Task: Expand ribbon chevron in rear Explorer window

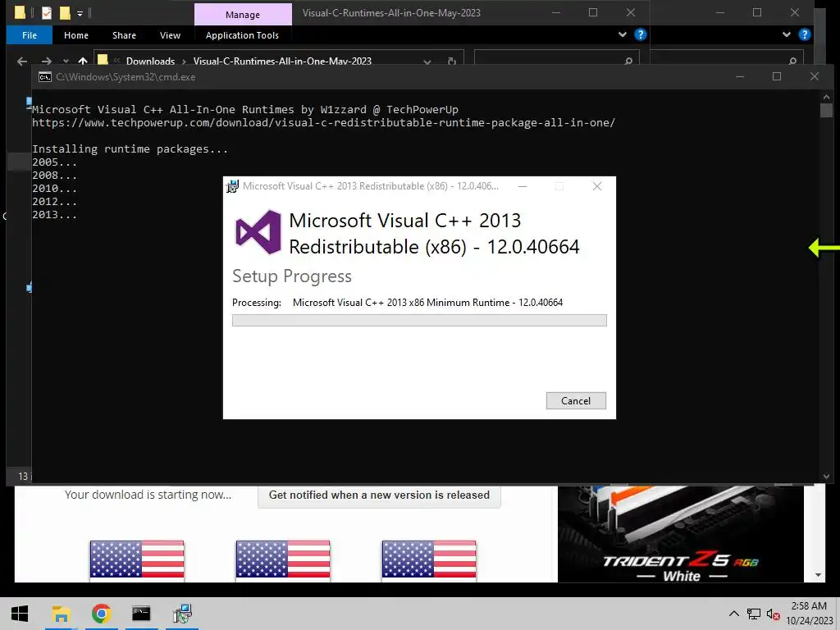Action: (x=787, y=34)
